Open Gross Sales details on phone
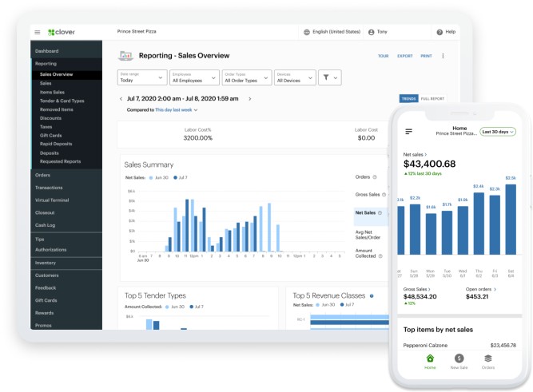533x392 pixels. pos(417,290)
